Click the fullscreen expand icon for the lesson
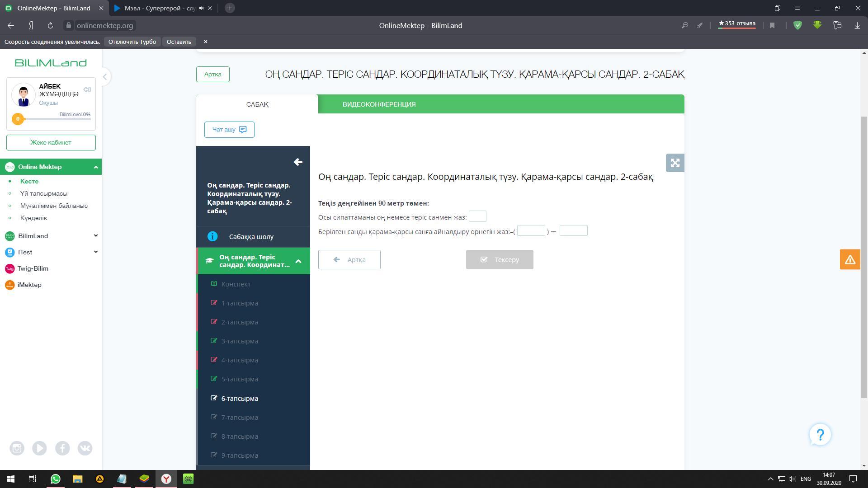This screenshot has width=868, height=488. (x=675, y=163)
